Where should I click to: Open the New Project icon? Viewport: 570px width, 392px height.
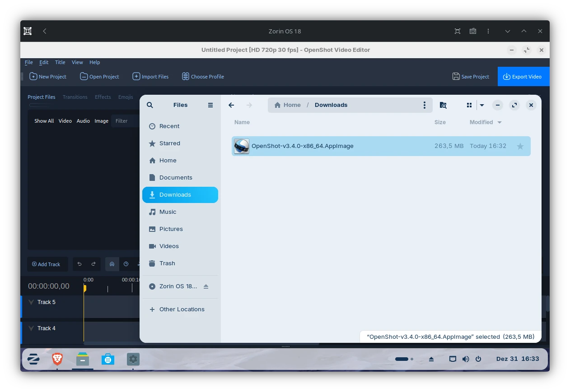[33, 77]
